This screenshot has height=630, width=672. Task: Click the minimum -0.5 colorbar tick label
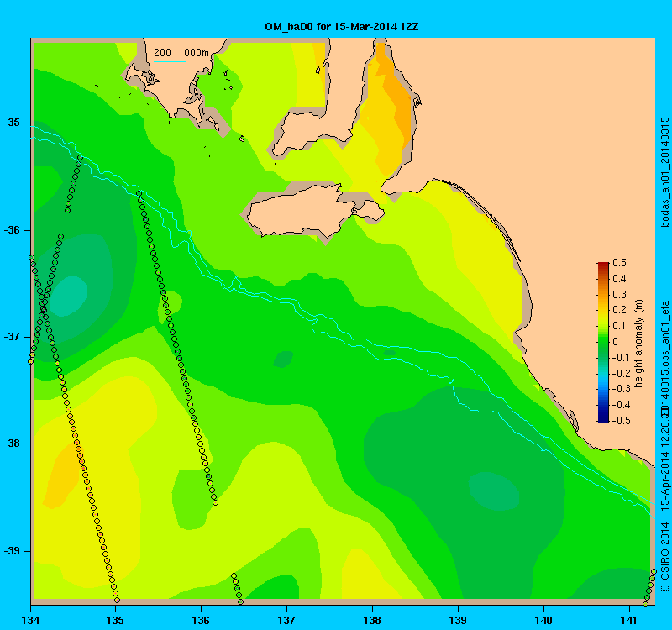click(622, 421)
